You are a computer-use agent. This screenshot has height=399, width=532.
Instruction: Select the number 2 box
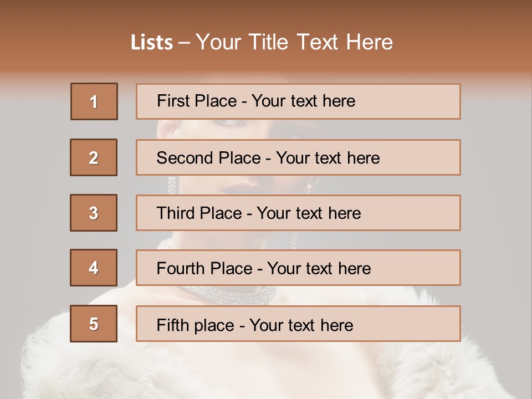94,157
